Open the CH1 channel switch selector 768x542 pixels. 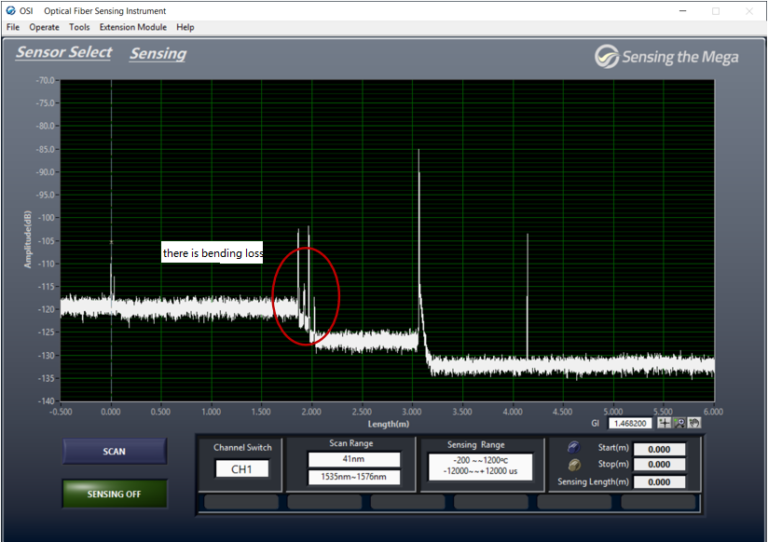241,468
